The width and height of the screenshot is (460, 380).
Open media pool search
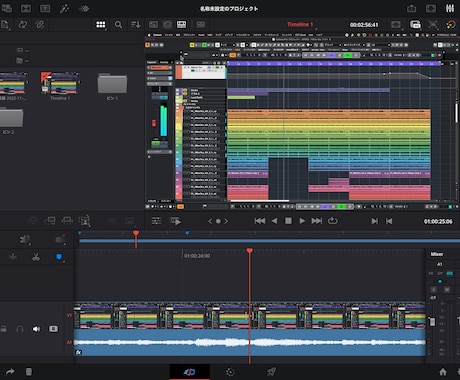(118, 25)
